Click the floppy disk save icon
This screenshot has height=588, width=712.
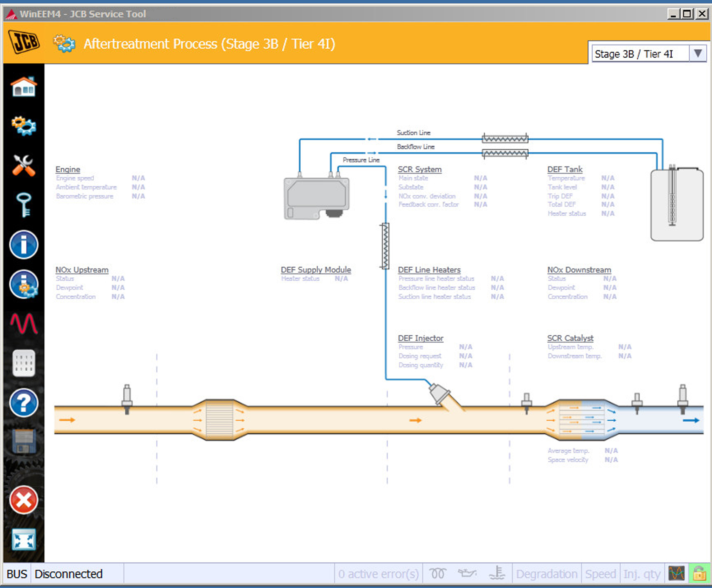[24, 442]
